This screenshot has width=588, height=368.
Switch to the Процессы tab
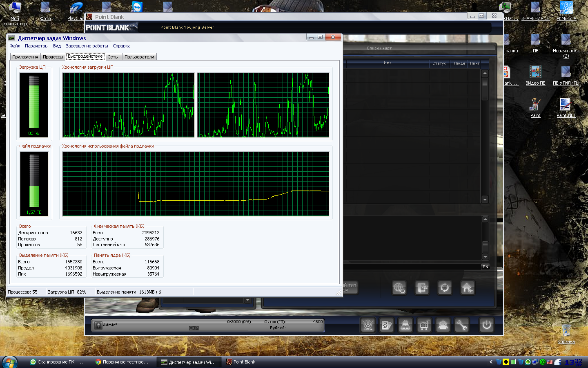pyautogui.click(x=53, y=57)
